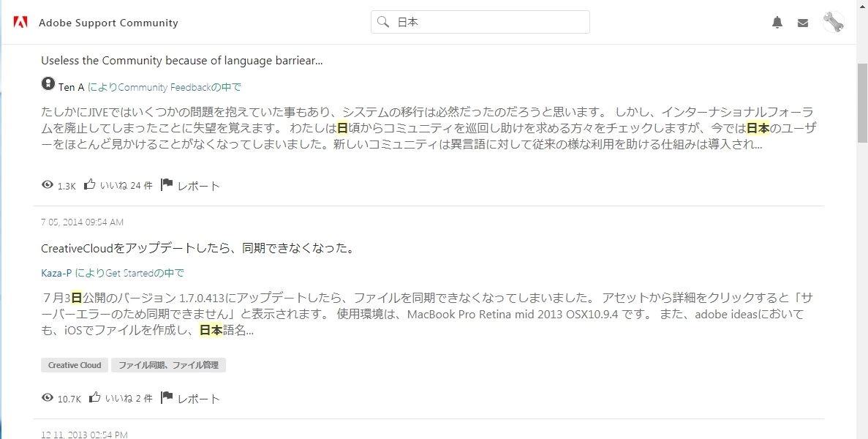
Task: Open the user profile avatar
Action: click(x=833, y=22)
